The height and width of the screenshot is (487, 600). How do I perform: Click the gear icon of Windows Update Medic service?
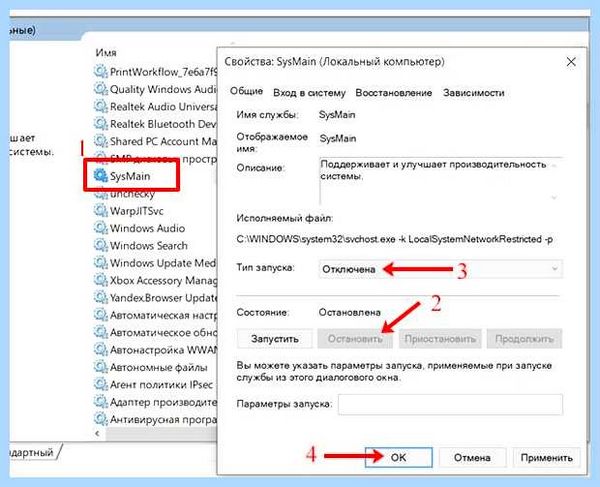pos(101,263)
